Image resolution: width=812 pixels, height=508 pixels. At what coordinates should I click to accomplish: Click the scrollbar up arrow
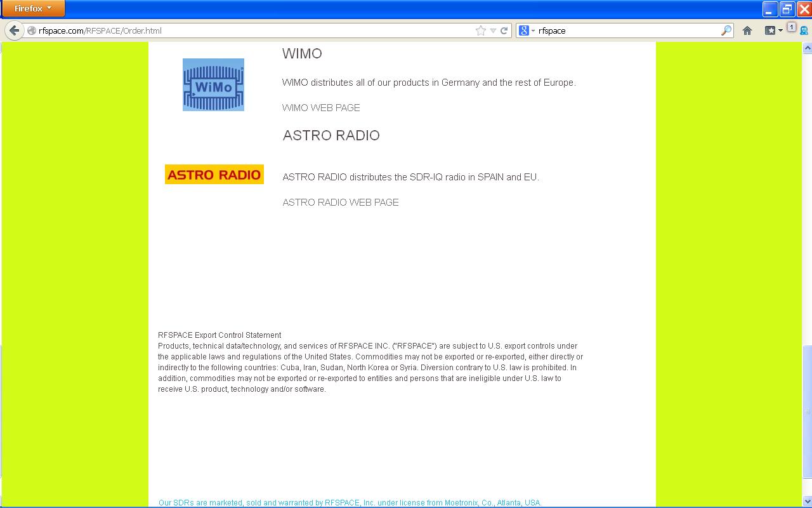click(x=807, y=48)
